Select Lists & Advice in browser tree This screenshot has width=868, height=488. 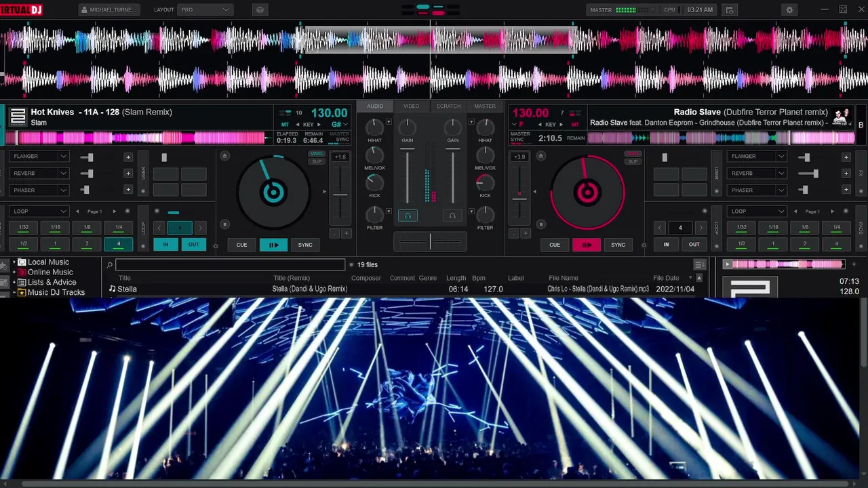[52, 282]
